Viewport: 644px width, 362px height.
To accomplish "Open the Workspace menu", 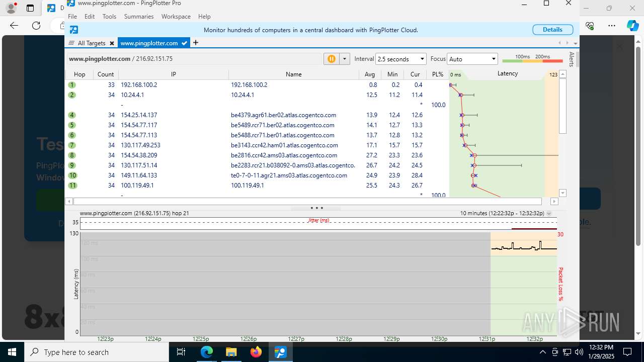I will [176, 17].
